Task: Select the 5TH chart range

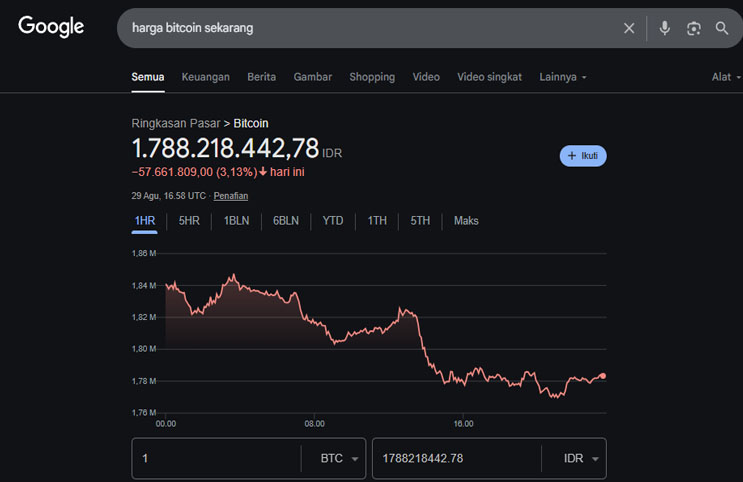Action: click(x=420, y=221)
